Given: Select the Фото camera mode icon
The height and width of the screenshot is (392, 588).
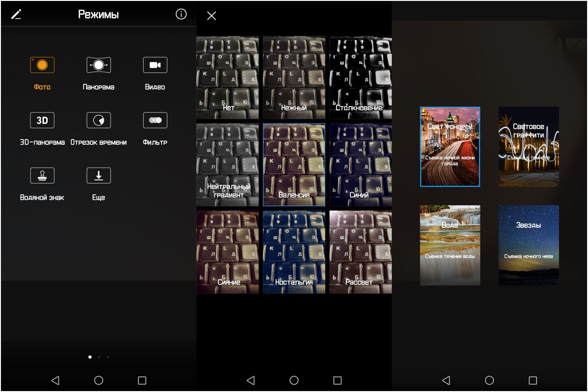Looking at the screenshot, I should tap(42, 65).
